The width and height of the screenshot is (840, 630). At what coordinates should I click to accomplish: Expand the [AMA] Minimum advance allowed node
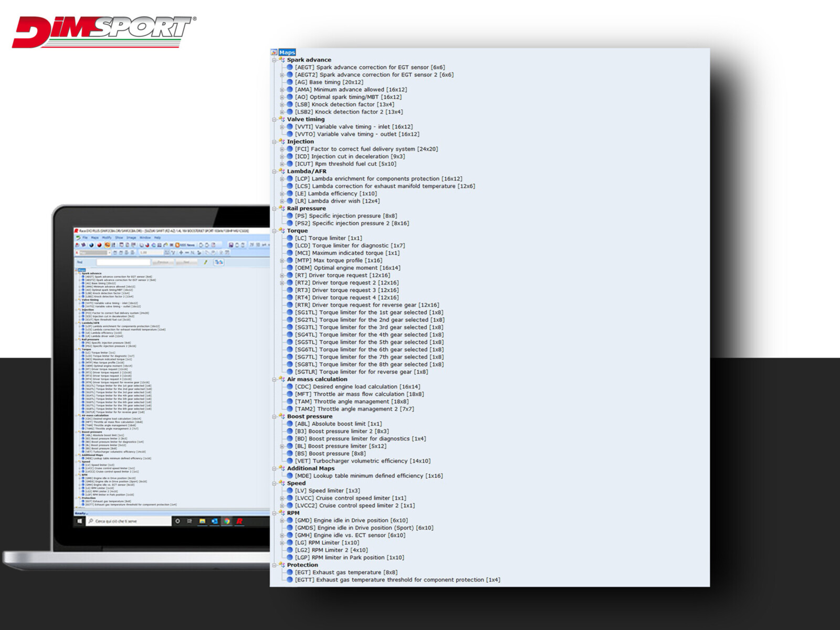click(x=282, y=90)
